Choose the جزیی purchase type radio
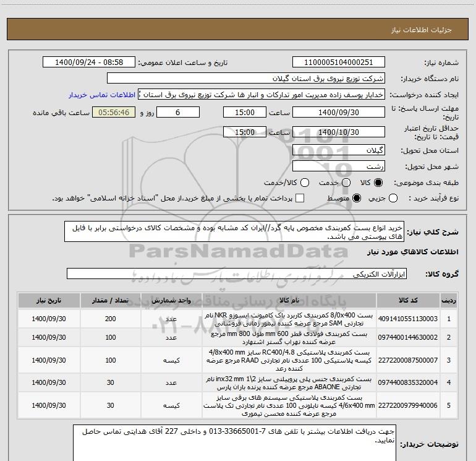476x461 pixels. 393,198
